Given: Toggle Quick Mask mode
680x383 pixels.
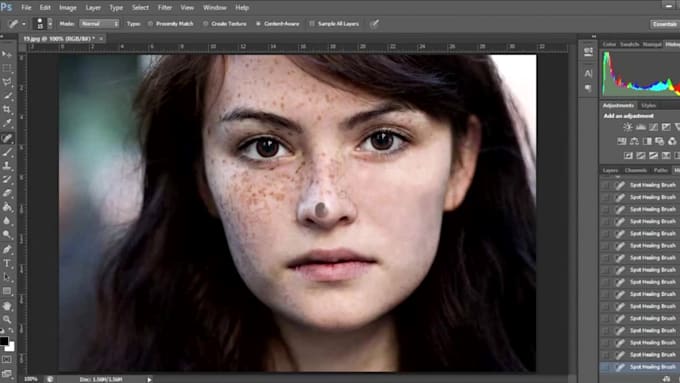Looking at the screenshot, I should pyautogui.click(x=7, y=360).
